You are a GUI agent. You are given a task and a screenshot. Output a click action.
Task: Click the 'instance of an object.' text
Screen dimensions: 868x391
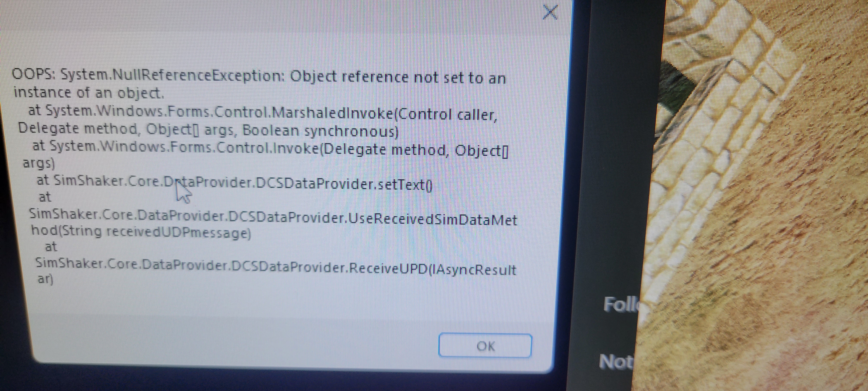coord(89,93)
